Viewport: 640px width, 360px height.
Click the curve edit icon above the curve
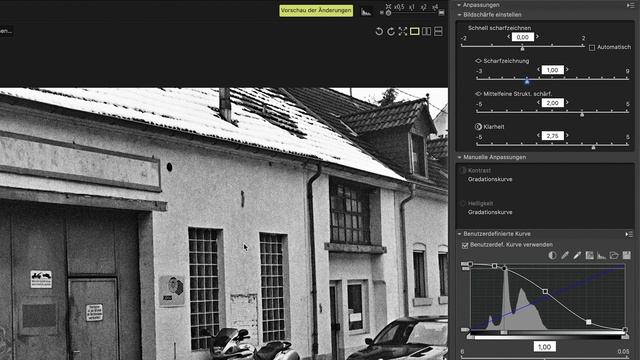click(589, 256)
